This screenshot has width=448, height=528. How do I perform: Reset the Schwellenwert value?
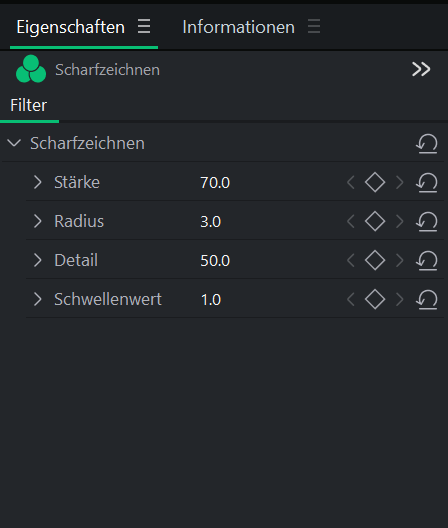click(x=427, y=299)
